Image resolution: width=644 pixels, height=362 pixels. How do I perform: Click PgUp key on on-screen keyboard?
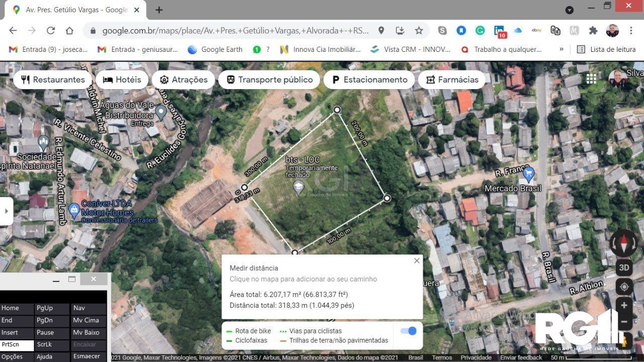point(52,308)
